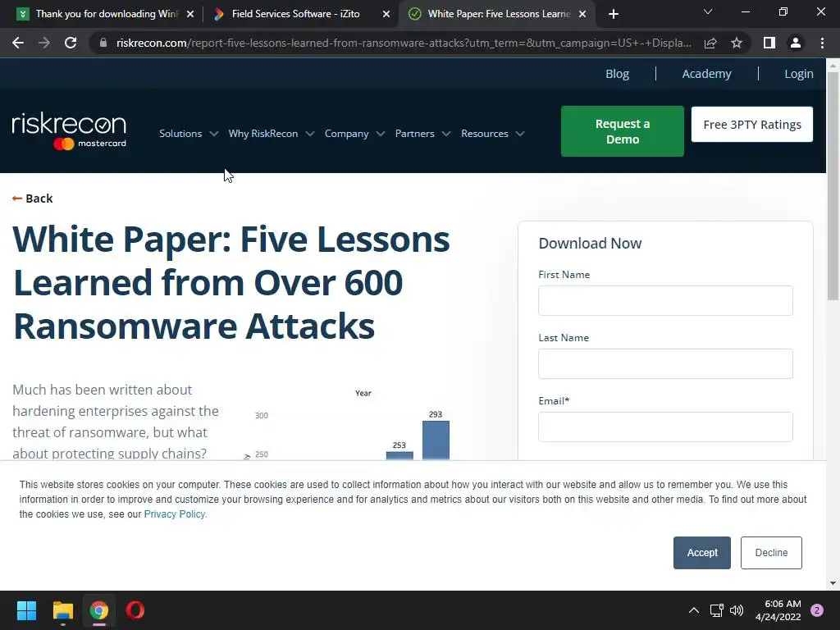Expand the Why RiskRecon chevron
The width and height of the screenshot is (840, 630).
click(x=309, y=134)
